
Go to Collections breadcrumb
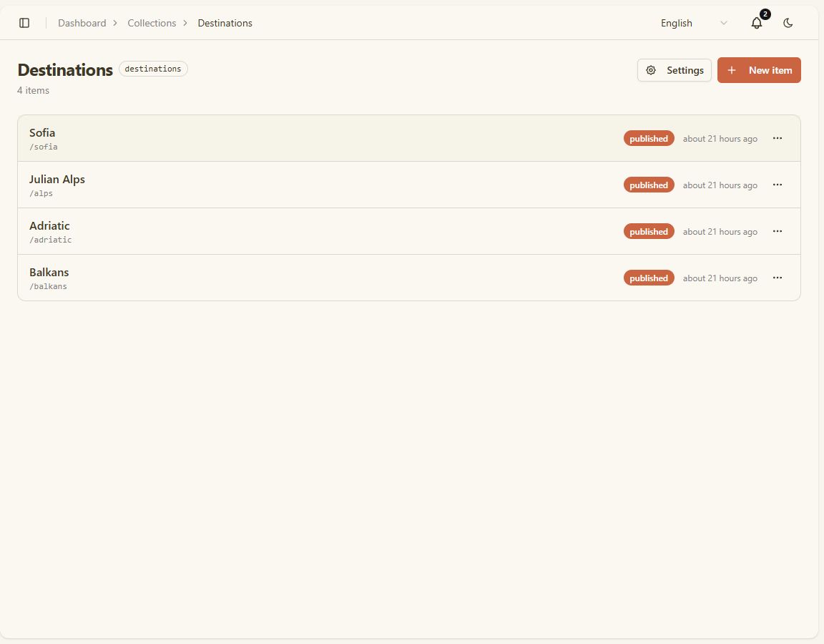(152, 23)
